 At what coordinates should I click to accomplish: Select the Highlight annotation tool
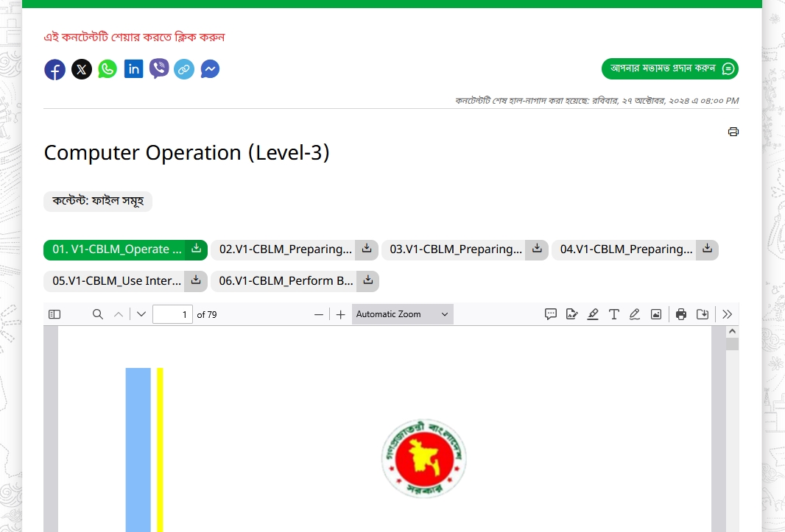593,314
